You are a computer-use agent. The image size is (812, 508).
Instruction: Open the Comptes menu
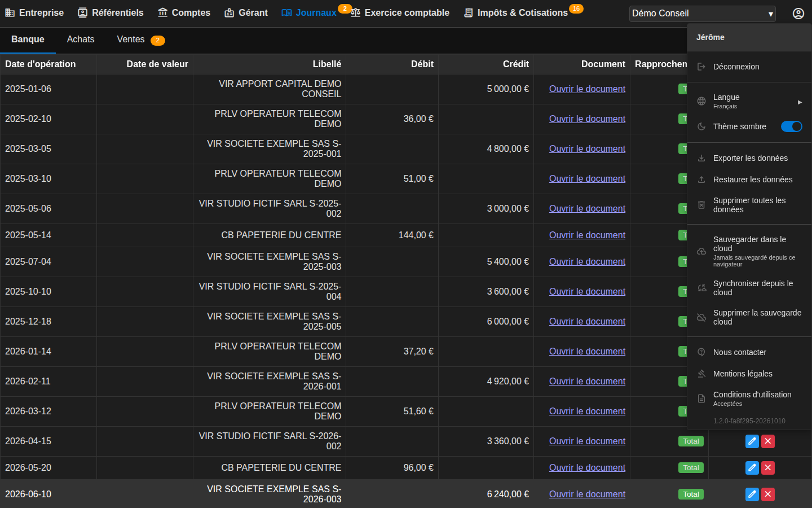coord(184,12)
